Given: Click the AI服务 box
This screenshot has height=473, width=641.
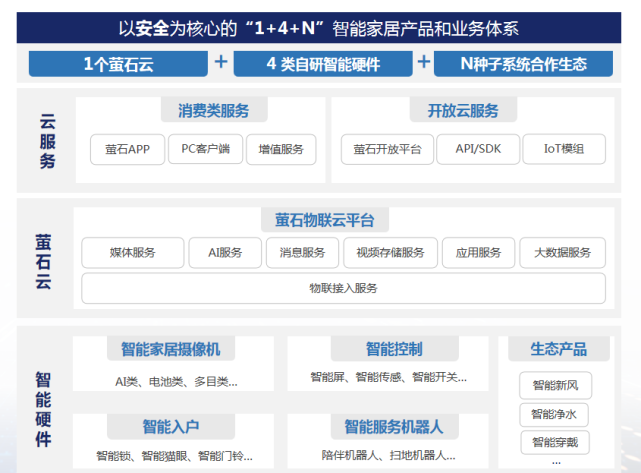Looking at the screenshot, I should [x=225, y=253].
